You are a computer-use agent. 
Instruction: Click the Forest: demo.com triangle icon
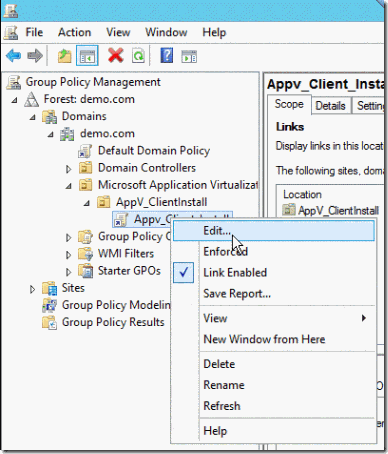[31, 99]
